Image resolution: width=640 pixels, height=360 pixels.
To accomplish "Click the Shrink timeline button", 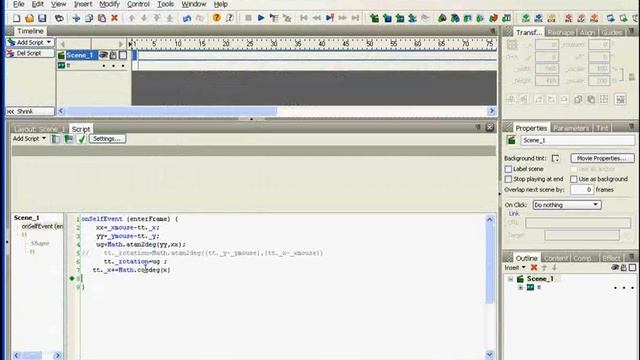I will (30, 111).
